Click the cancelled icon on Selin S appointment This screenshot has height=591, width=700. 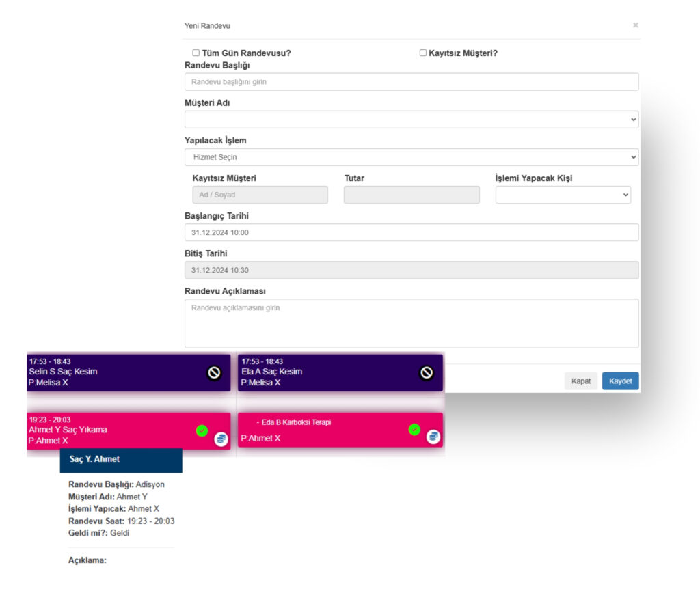[214, 372]
